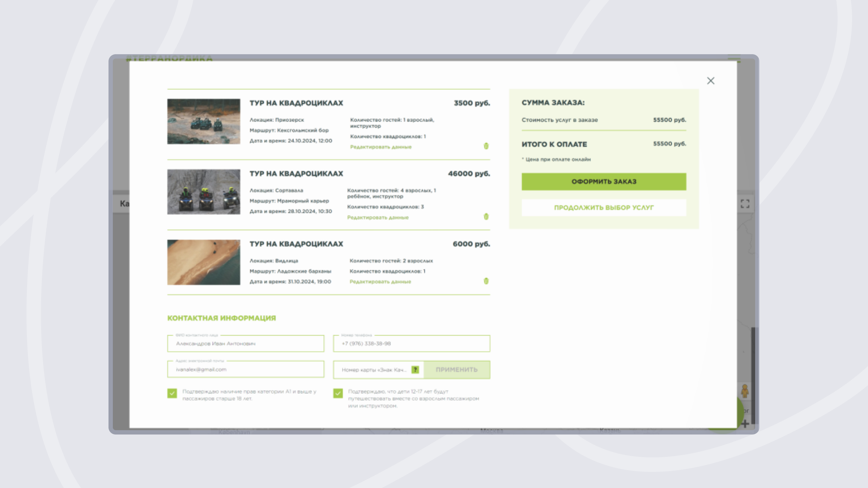Open the hamburger menu at top right
Viewport: 868px width, 488px height.
click(734, 59)
